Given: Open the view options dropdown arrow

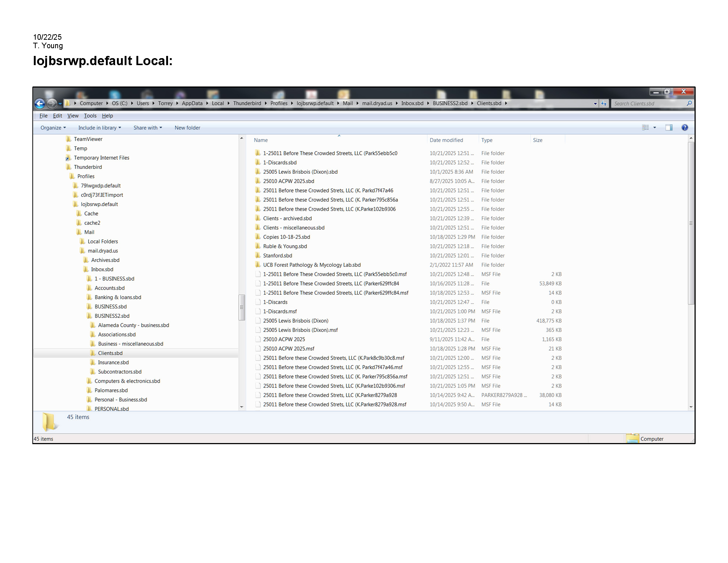Looking at the screenshot, I should click(654, 128).
